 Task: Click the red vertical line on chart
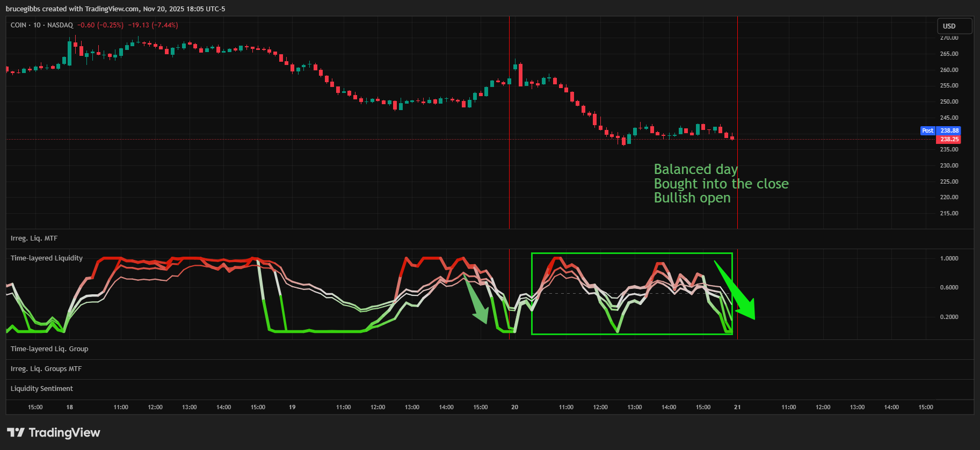[509, 161]
